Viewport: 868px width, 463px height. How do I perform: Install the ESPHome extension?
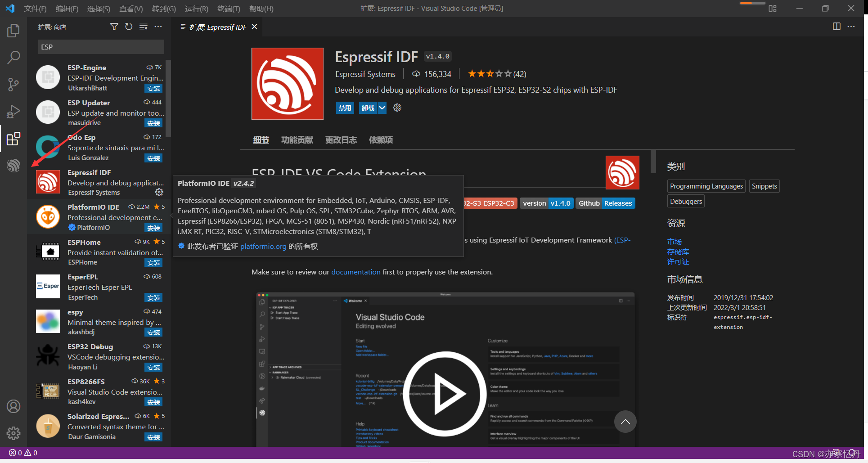[x=153, y=263]
